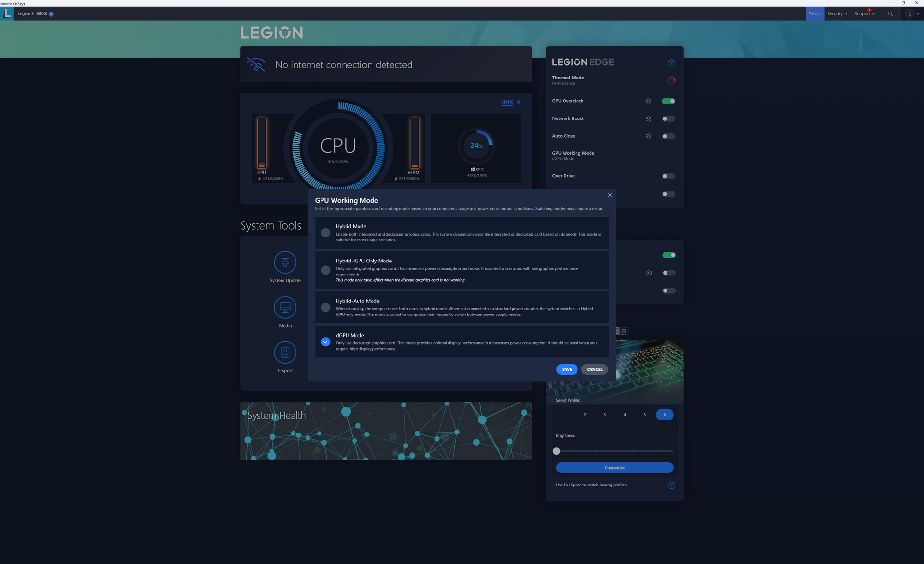Image resolution: width=924 pixels, height=564 pixels.
Task: Enable the Over Drive toggle
Action: pyautogui.click(x=668, y=176)
